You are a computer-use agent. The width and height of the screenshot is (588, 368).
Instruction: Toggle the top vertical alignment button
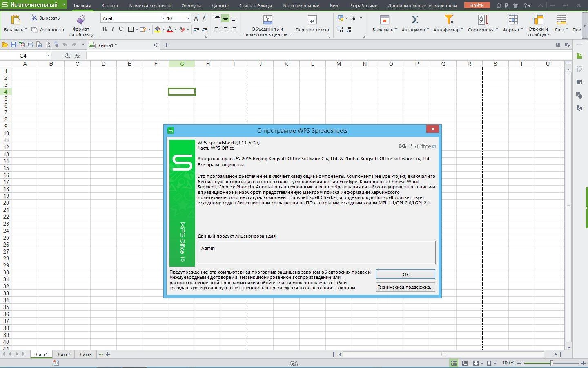tap(217, 18)
